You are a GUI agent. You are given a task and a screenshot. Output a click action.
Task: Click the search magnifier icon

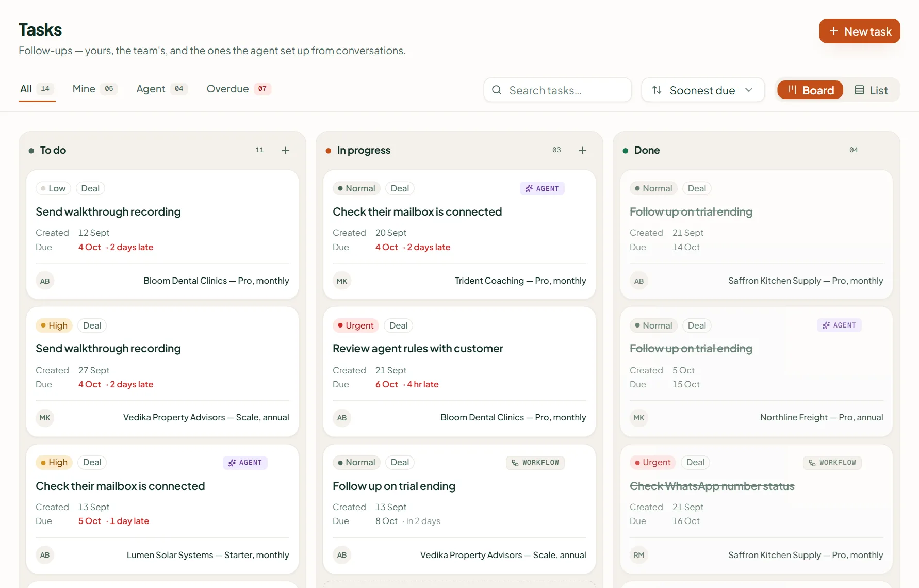[497, 90]
